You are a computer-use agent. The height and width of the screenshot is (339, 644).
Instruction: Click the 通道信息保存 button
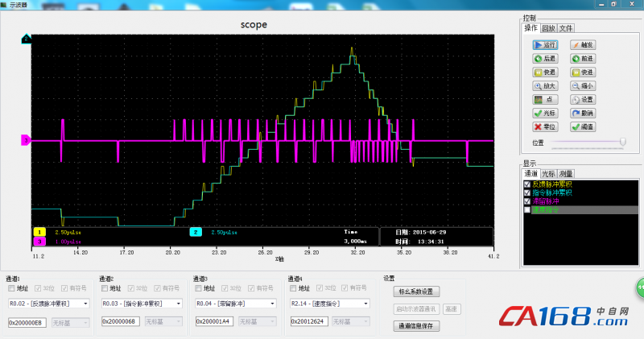416,326
